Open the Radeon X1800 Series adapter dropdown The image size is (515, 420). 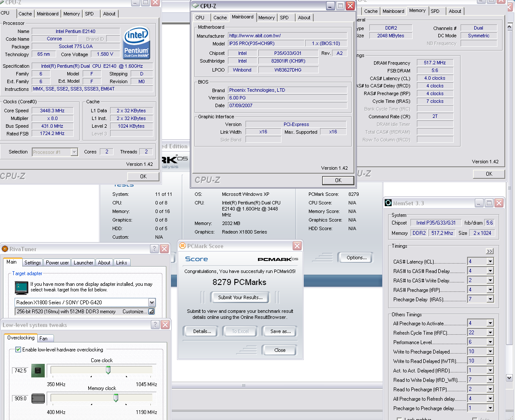point(152,302)
